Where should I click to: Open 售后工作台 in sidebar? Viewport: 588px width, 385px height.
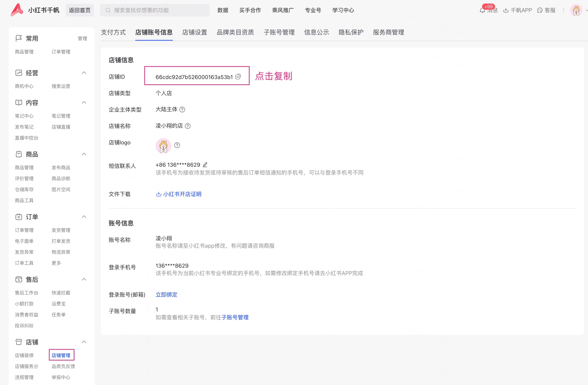[x=26, y=292]
